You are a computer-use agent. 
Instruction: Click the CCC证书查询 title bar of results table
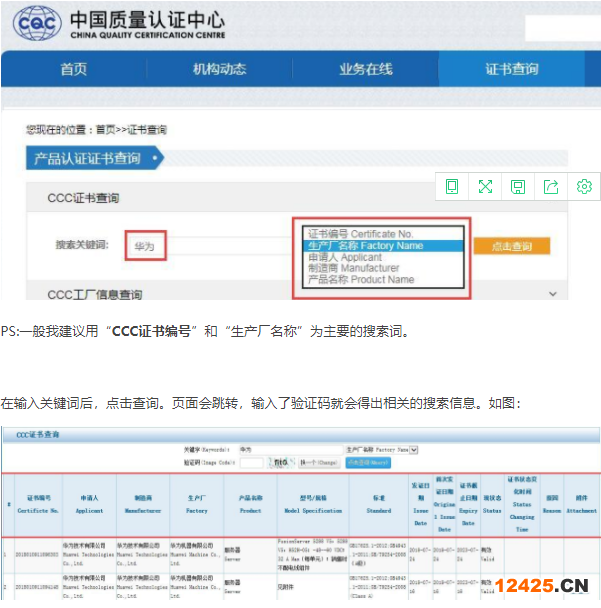301,435
